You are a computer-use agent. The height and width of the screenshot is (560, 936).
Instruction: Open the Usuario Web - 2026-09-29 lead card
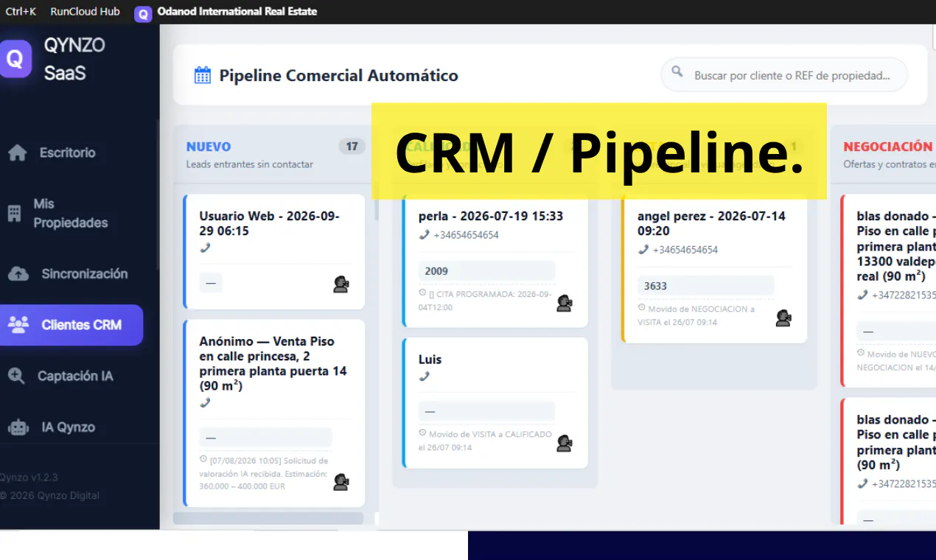(x=274, y=252)
